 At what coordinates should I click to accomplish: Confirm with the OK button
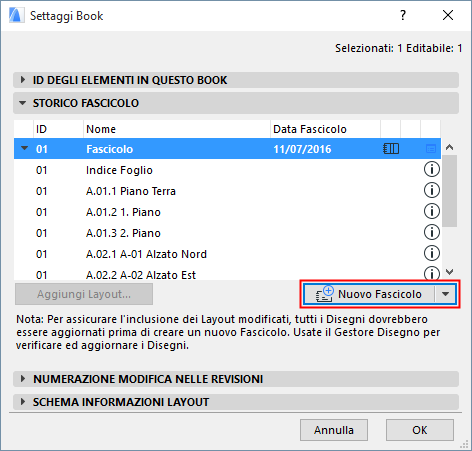click(420, 430)
